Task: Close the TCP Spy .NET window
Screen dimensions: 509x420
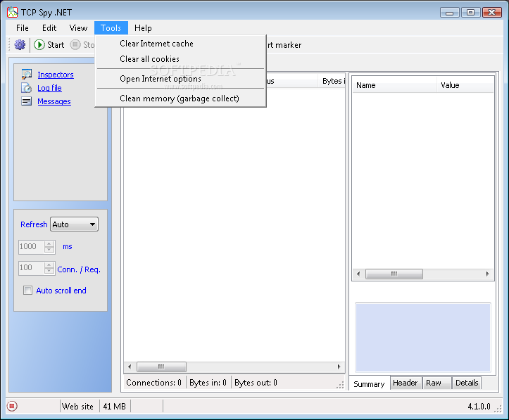Action: pos(492,13)
